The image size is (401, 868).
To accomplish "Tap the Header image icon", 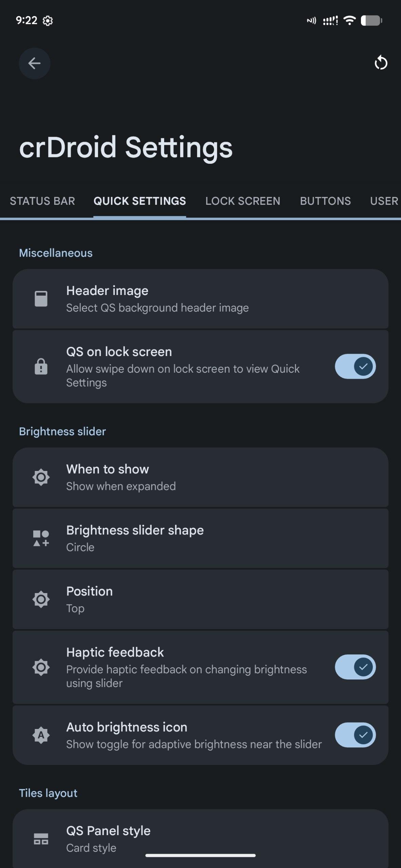I will [x=41, y=299].
